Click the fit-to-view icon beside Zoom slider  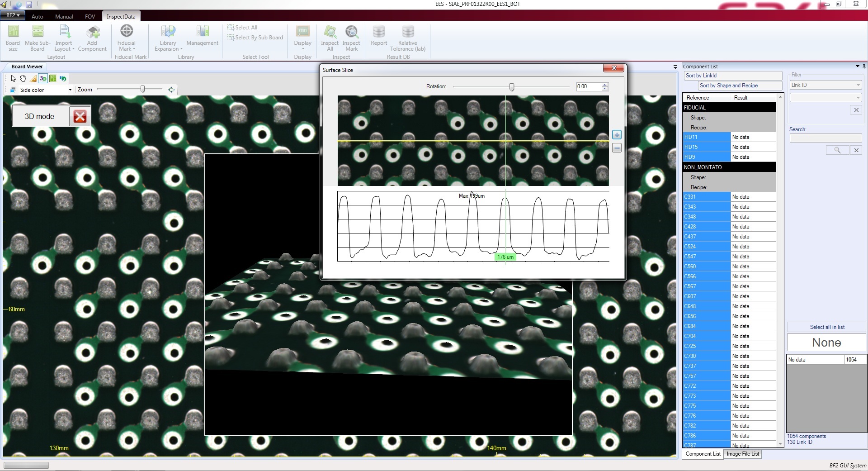click(171, 90)
